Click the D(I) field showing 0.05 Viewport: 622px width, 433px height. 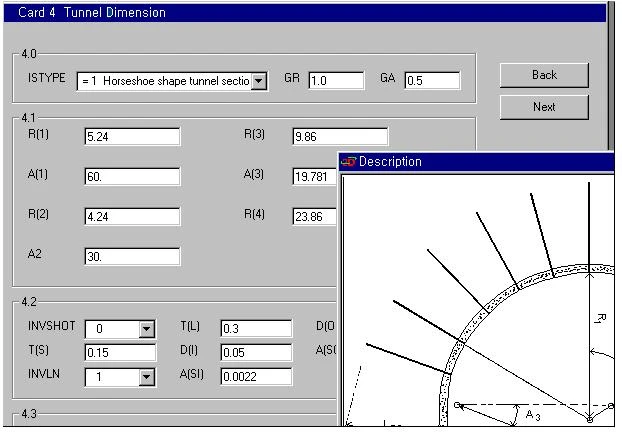click(256, 353)
